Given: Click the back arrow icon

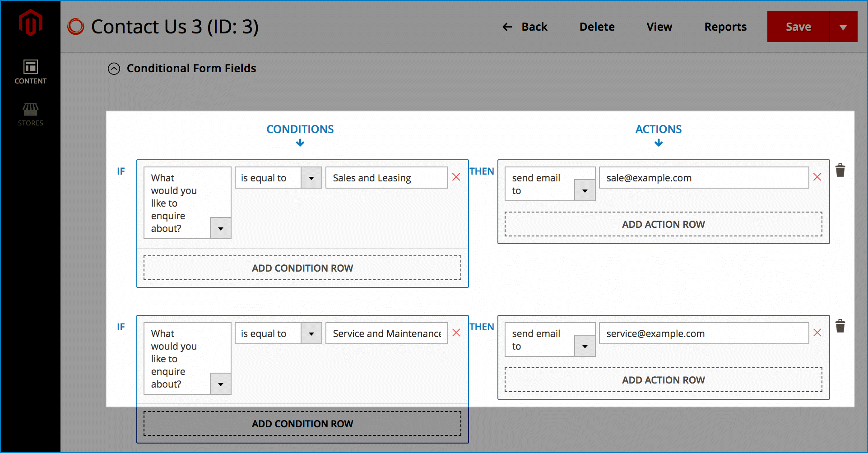Looking at the screenshot, I should [x=506, y=27].
